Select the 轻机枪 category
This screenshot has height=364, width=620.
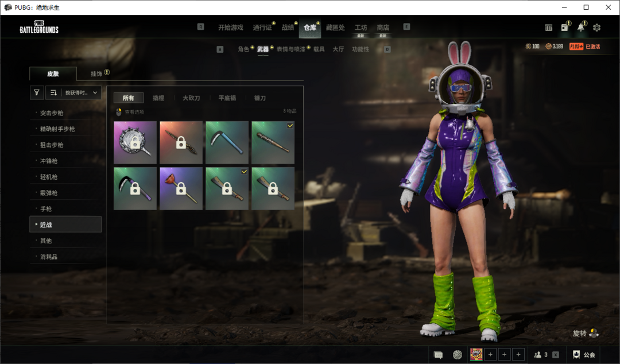(x=65, y=176)
